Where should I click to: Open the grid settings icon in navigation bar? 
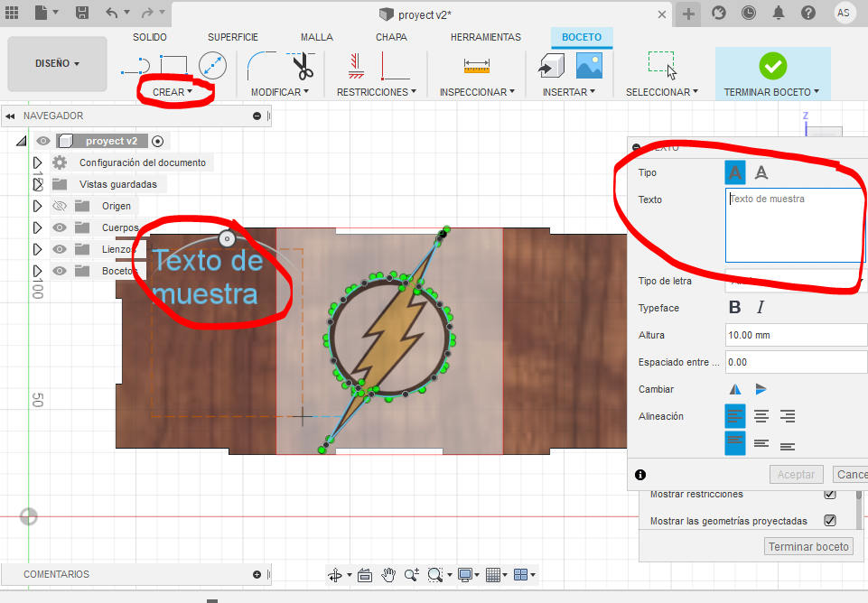(493, 574)
